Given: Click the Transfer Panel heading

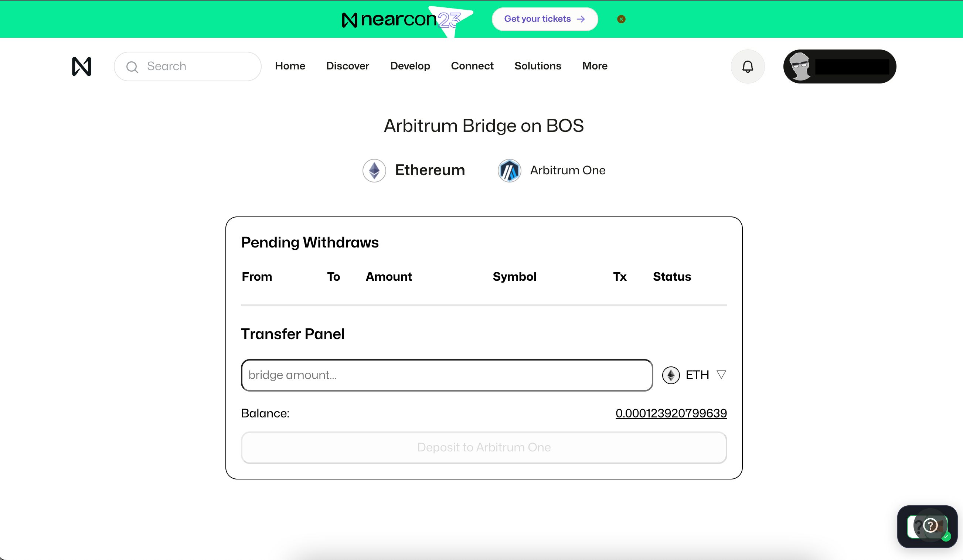Looking at the screenshot, I should coord(293,334).
